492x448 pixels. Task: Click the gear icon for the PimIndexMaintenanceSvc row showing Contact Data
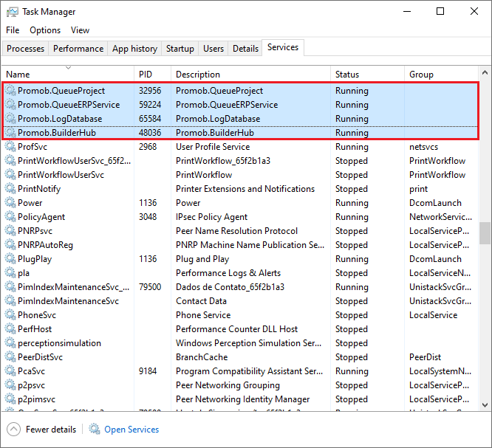[x=10, y=300]
